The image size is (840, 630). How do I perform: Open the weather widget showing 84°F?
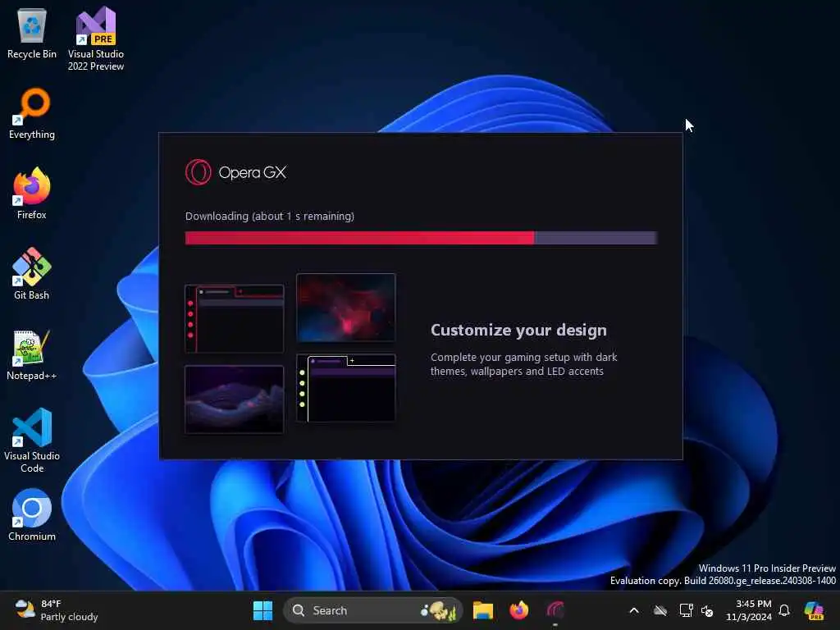[57, 610]
